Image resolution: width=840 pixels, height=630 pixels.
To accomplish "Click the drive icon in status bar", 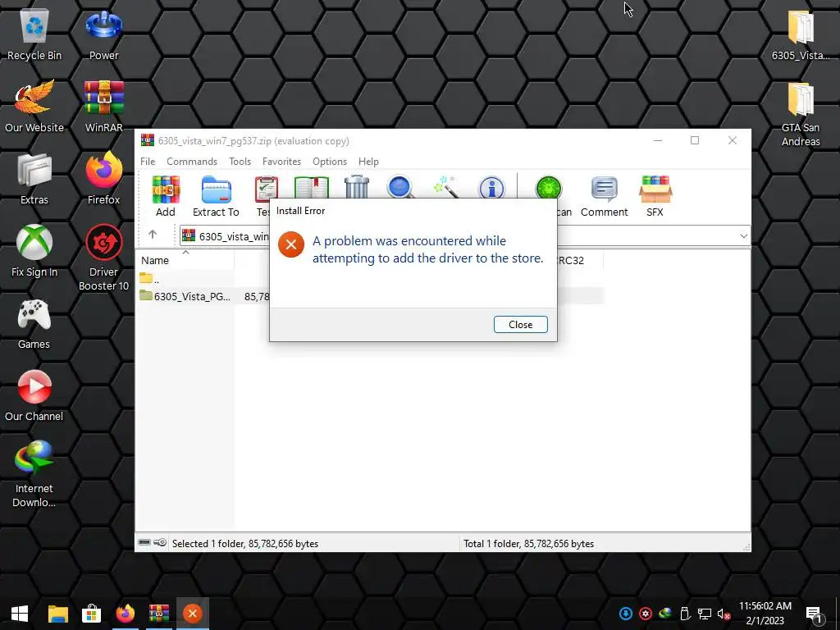I will point(144,543).
